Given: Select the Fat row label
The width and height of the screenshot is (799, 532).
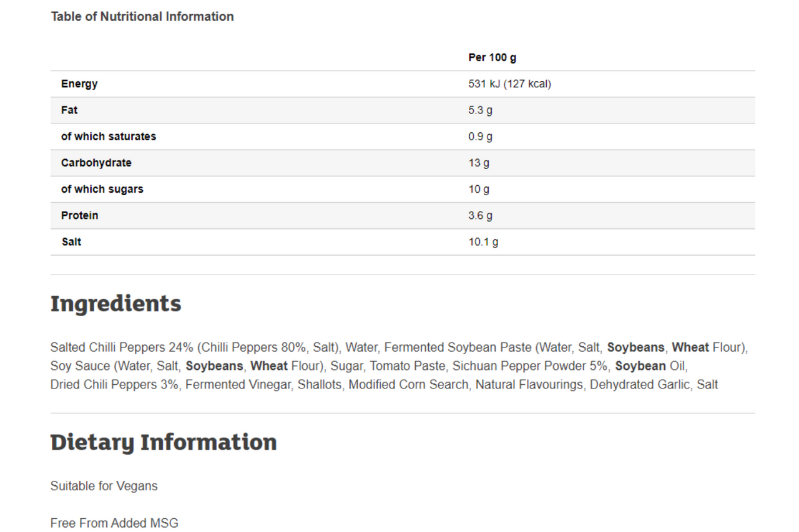Looking at the screenshot, I should (x=69, y=110).
